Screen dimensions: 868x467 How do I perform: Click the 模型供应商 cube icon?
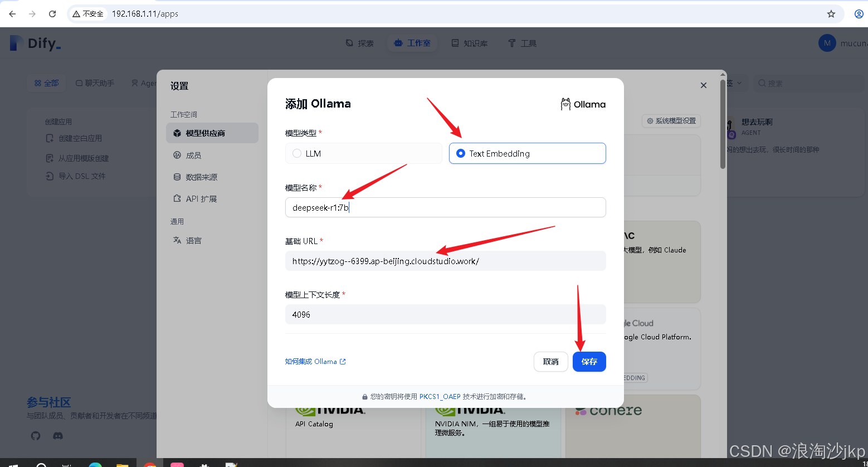177,133
